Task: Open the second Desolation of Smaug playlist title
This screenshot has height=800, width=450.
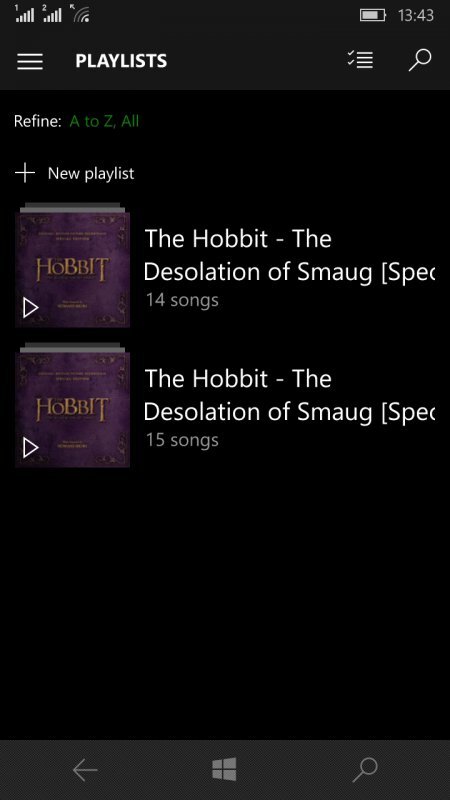Action: pyautogui.click(x=289, y=395)
